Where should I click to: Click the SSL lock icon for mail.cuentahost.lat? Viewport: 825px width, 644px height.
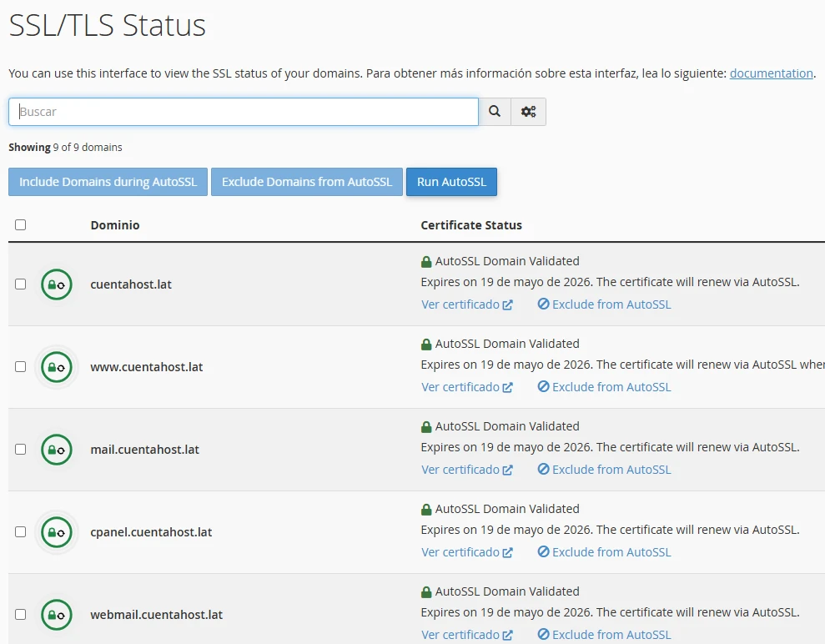pyautogui.click(x=57, y=450)
